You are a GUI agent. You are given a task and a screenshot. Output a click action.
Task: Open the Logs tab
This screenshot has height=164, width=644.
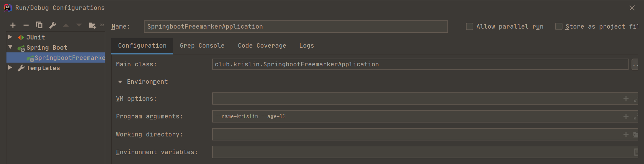(306, 46)
